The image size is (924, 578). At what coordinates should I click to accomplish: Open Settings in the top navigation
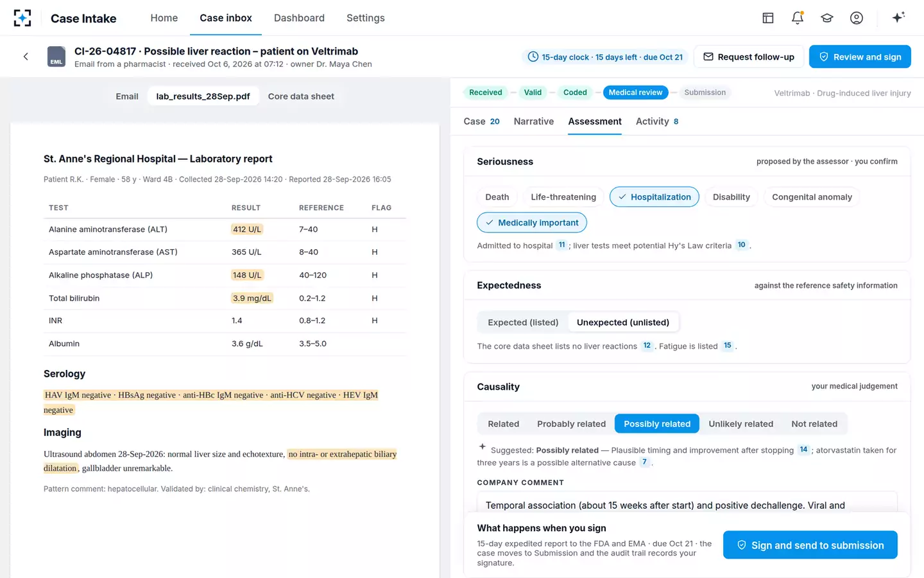(x=366, y=18)
